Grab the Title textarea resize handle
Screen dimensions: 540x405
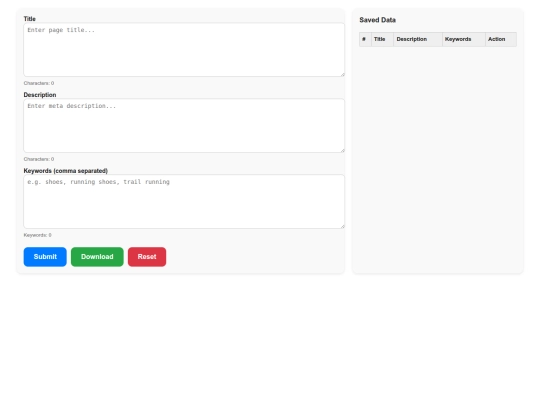click(342, 74)
